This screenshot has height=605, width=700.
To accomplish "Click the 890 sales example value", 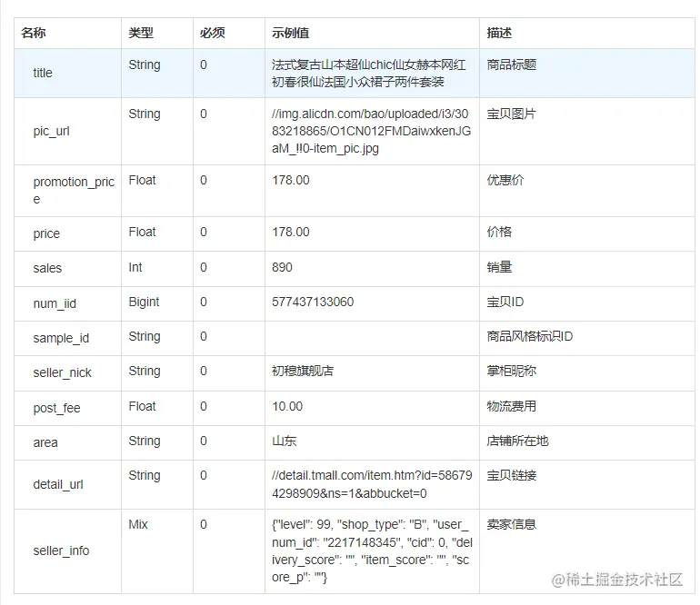I will [282, 267].
